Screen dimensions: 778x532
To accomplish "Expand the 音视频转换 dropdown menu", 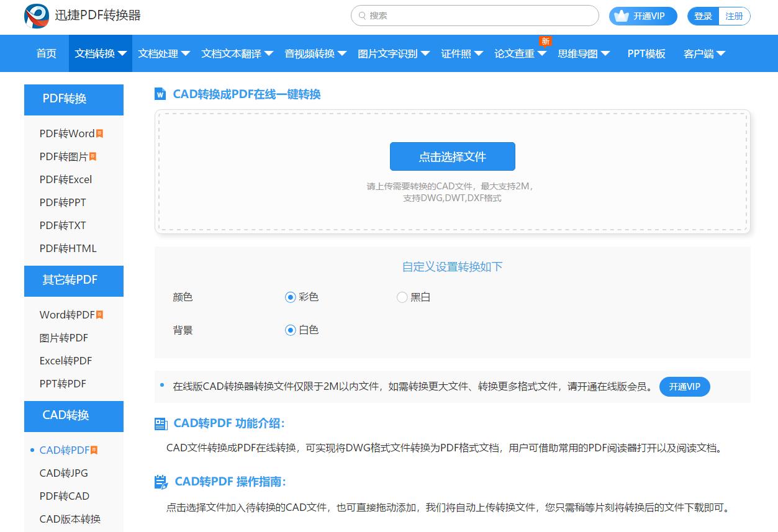I will click(x=315, y=53).
